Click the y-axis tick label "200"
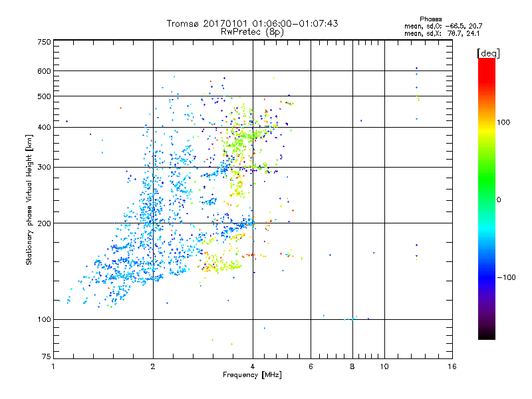 coord(44,223)
